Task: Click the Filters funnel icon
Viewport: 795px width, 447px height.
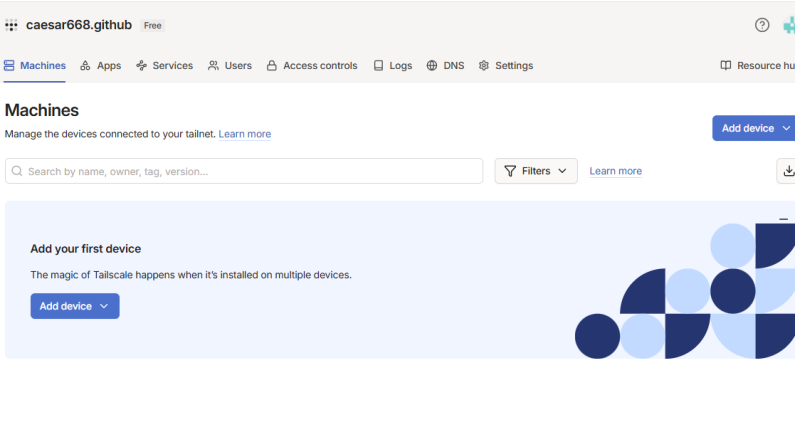Action: click(510, 171)
